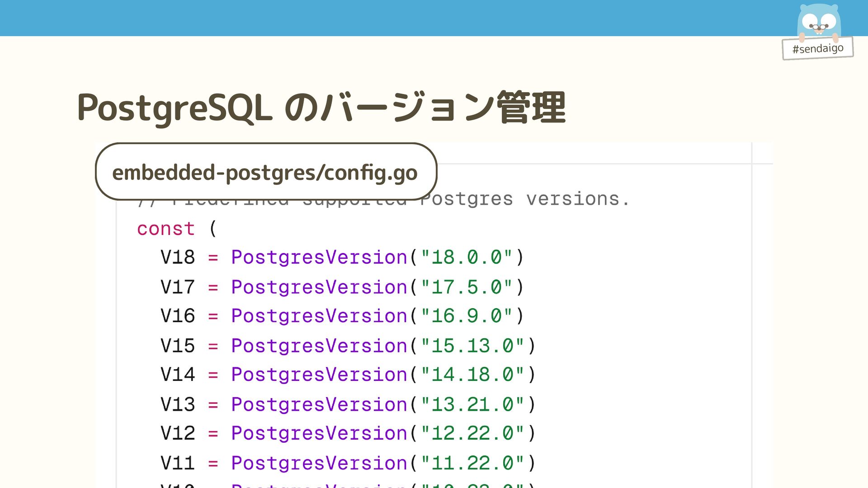Click the V18 constant name

pyautogui.click(x=178, y=258)
